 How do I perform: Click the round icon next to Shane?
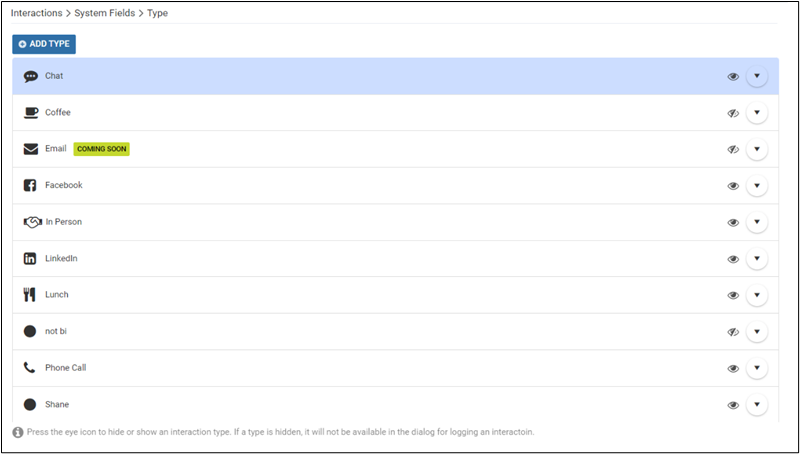(x=30, y=405)
